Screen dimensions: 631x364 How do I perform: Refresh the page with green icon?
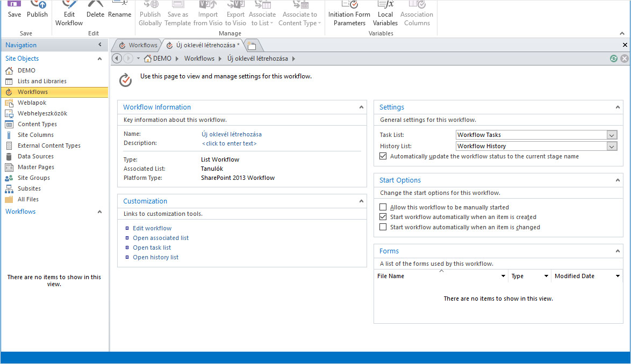(614, 59)
